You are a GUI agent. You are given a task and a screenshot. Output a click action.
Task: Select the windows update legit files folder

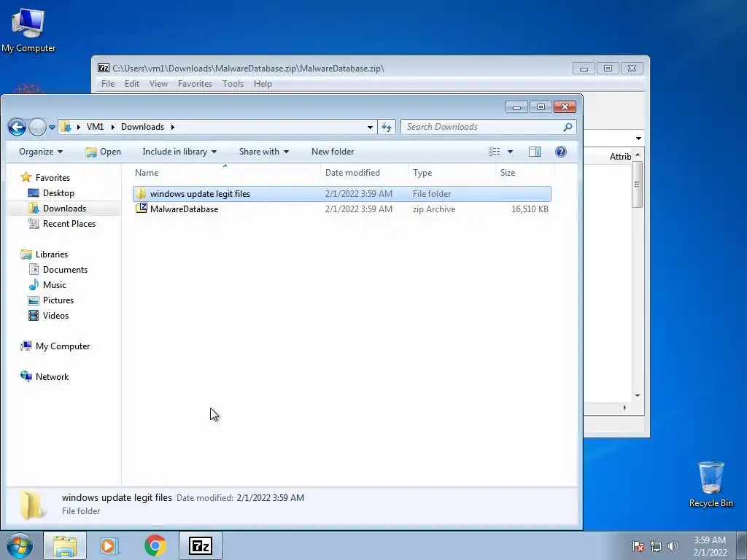coord(341,194)
